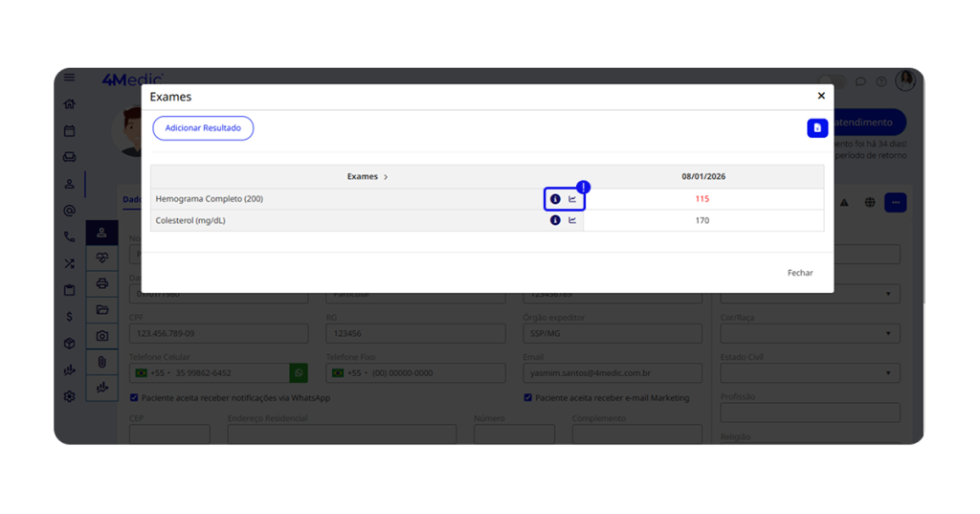This screenshot has height=514, width=980.
Task: Open info for Hemograma Completo exam
Action: pyautogui.click(x=555, y=199)
